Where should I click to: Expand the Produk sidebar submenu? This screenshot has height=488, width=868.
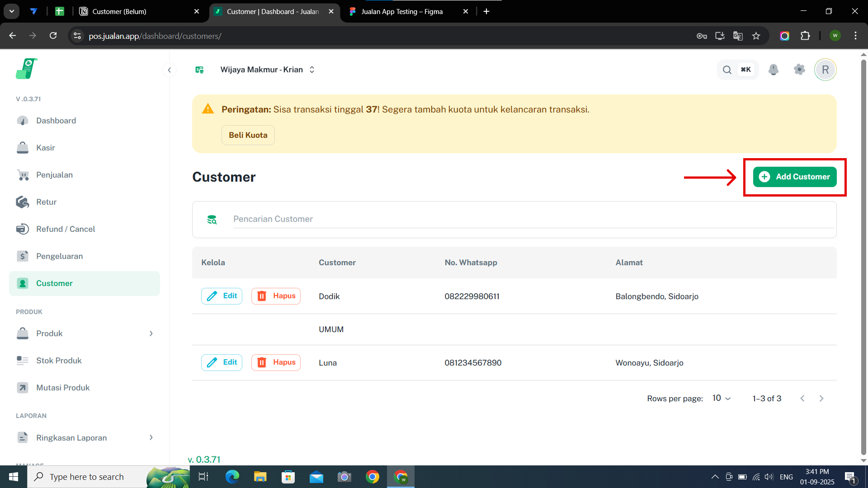click(x=151, y=333)
